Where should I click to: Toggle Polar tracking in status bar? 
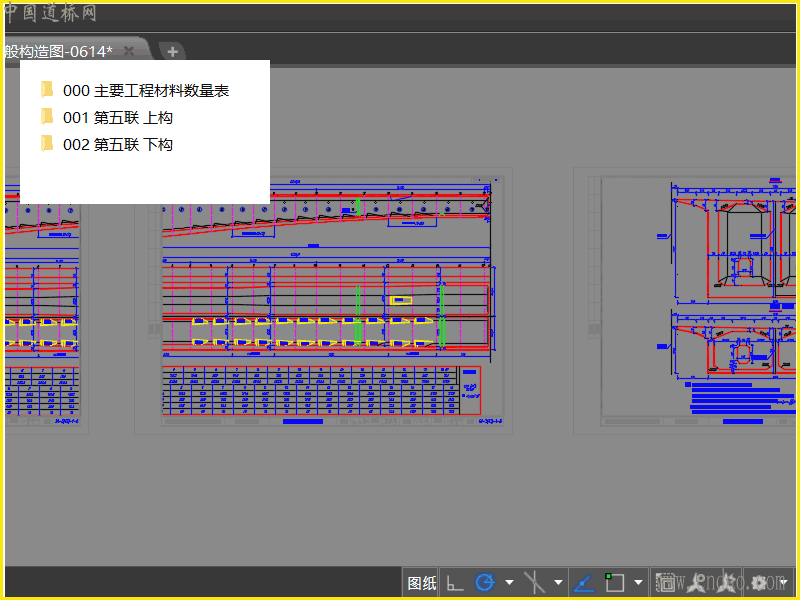[485, 582]
